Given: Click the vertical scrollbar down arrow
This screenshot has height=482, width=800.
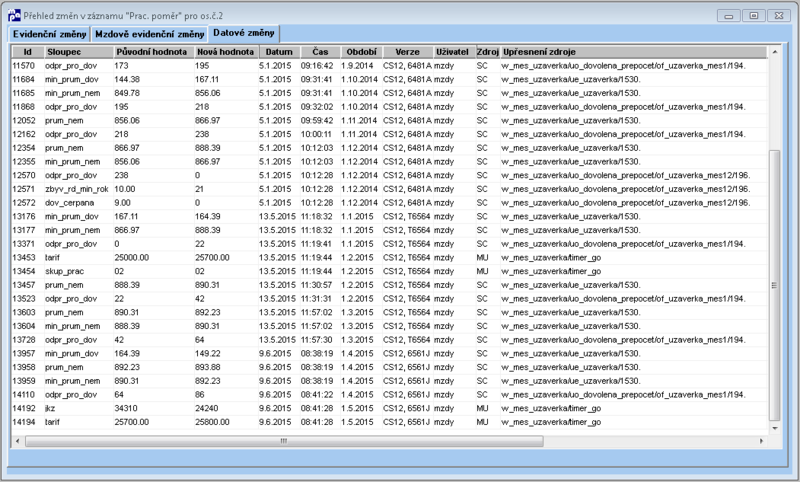Looking at the screenshot, I should point(774,428).
